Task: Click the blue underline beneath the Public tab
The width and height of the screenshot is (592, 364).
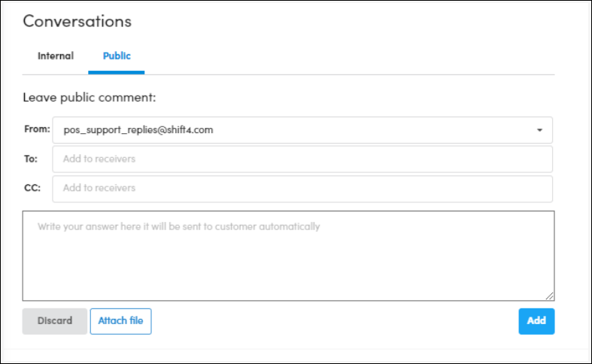Action: pos(117,72)
